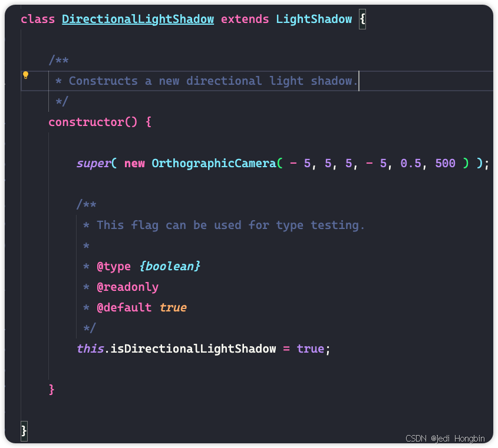Click the 'constructor()' keyword

coord(93,122)
